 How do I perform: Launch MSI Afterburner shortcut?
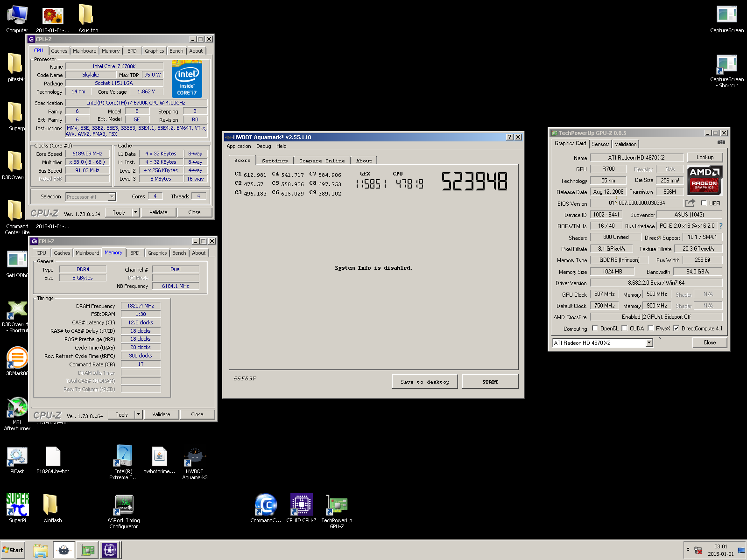click(17, 414)
